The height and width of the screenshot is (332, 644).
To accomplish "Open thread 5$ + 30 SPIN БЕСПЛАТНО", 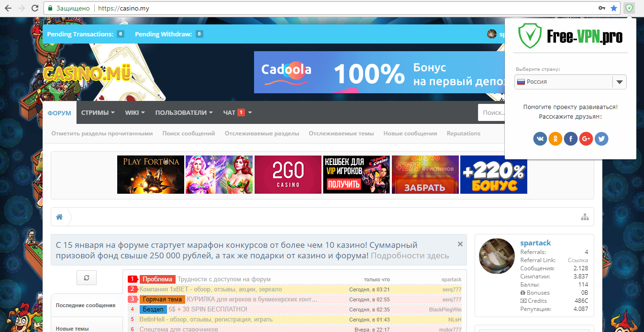I will [x=208, y=310].
